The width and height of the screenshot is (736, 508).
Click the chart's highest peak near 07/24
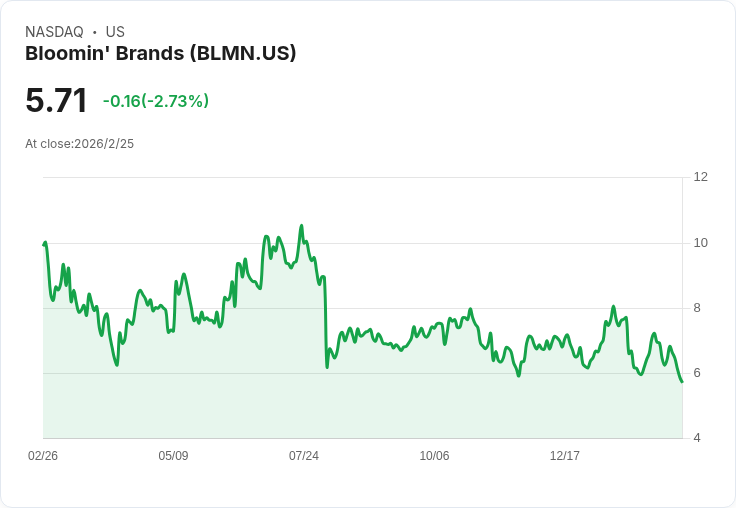301,226
